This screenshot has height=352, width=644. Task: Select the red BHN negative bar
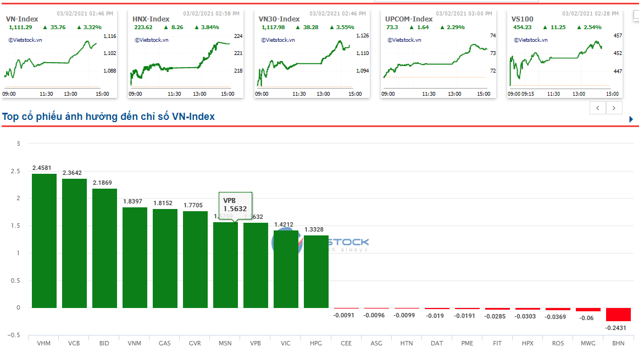point(618,315)
